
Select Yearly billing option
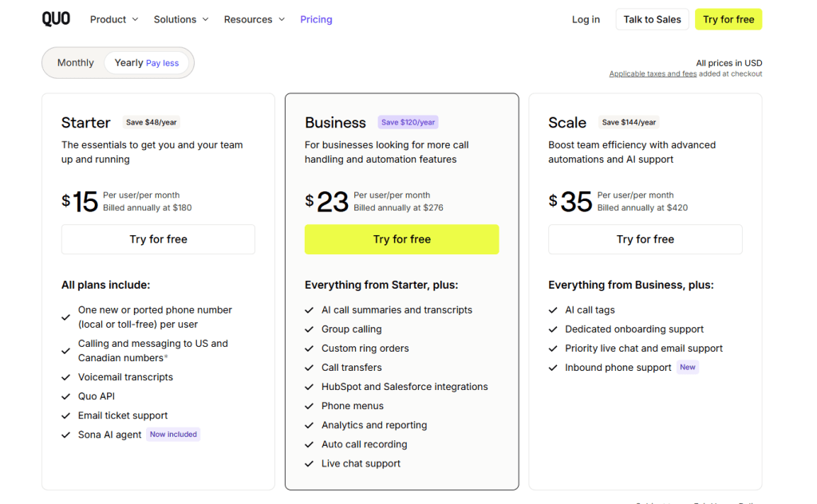click(146, 63)
